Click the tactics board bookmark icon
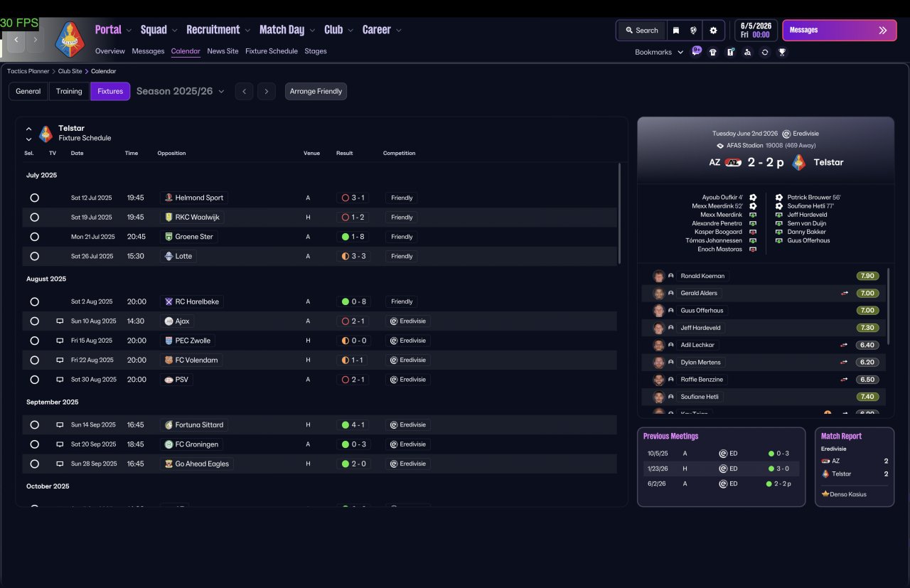The height and width of the screenshot is (588, 910). pos(730,52)
